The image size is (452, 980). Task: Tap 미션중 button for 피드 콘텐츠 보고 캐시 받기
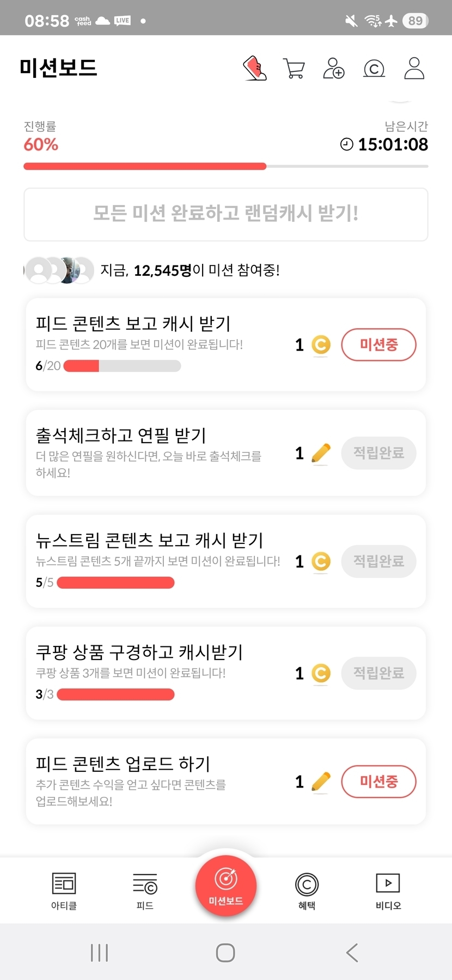[x=378, y=344]
